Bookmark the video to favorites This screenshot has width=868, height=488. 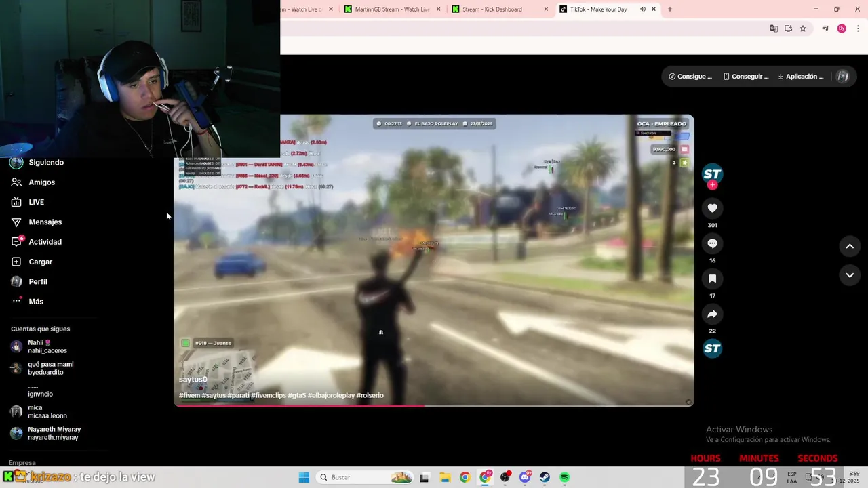tap(712, 279)
